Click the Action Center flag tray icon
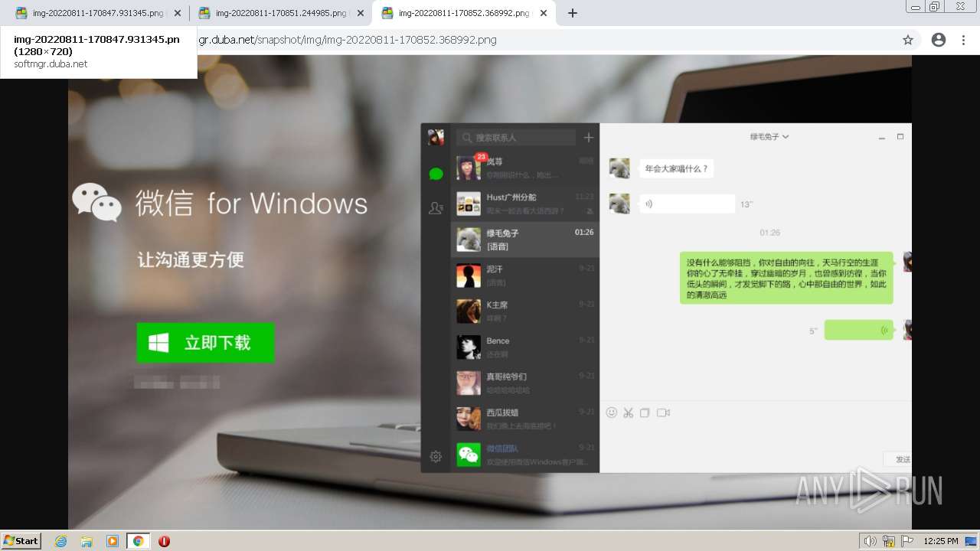980x551 pixels. 907,541
